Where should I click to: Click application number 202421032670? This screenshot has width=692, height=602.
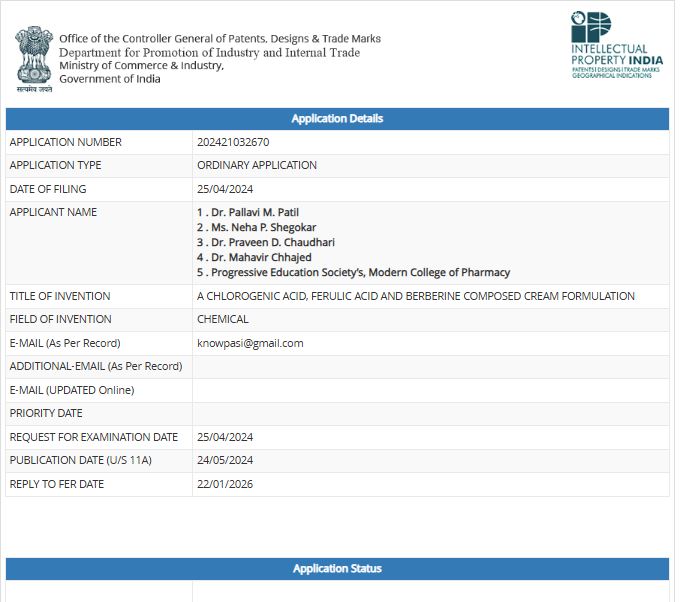[233, 142]
